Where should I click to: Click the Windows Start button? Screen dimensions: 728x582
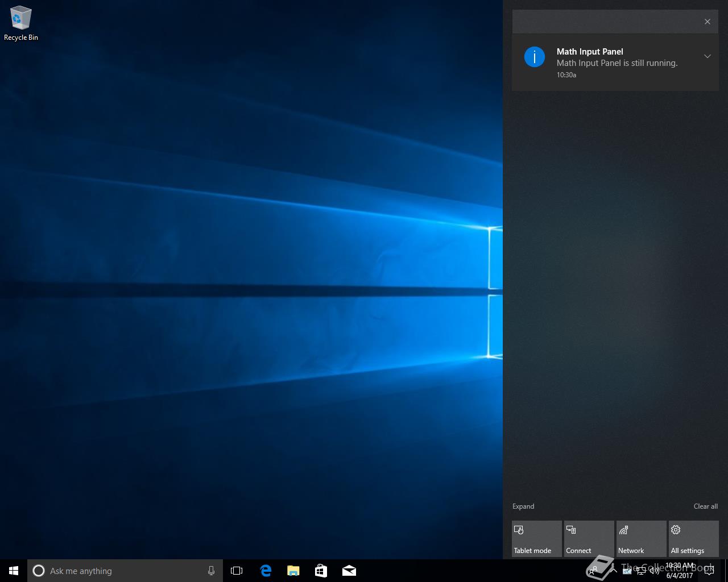pyautogui.click(x=14, y=571)
